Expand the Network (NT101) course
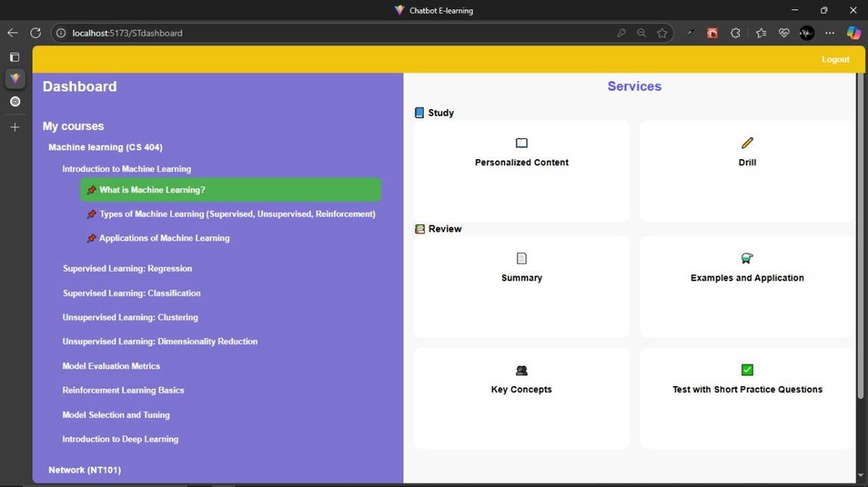868x487 pixels. point(85,470)
